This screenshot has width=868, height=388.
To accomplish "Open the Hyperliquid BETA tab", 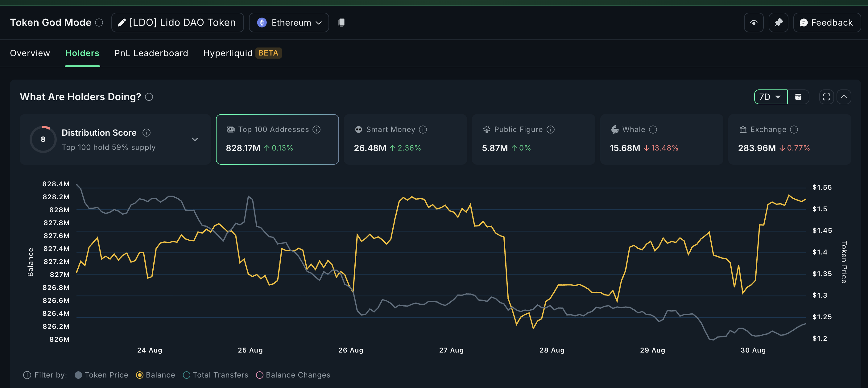I will (242, 53).
